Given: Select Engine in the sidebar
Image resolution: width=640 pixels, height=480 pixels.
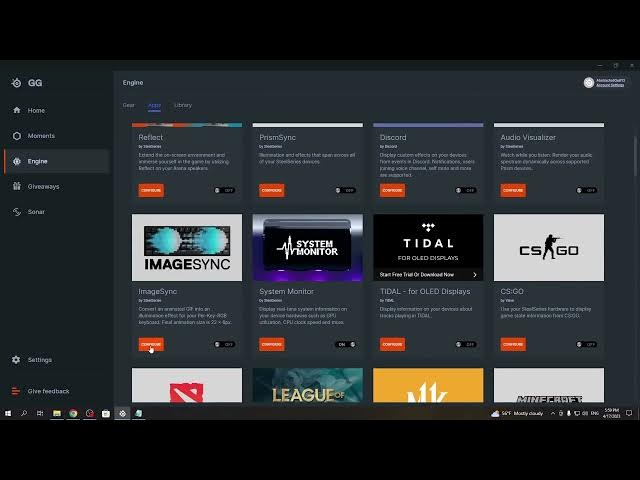Looking at the screenshot, I should 57,161.
